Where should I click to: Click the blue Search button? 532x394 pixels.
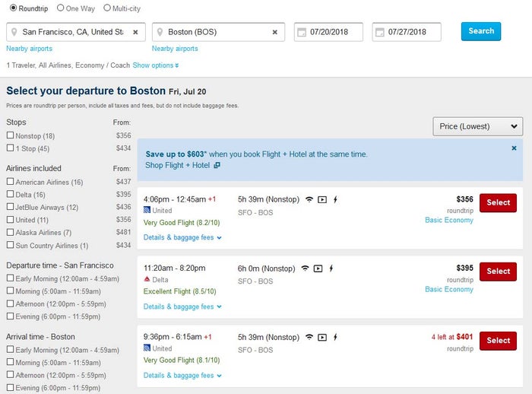[481, 31]
